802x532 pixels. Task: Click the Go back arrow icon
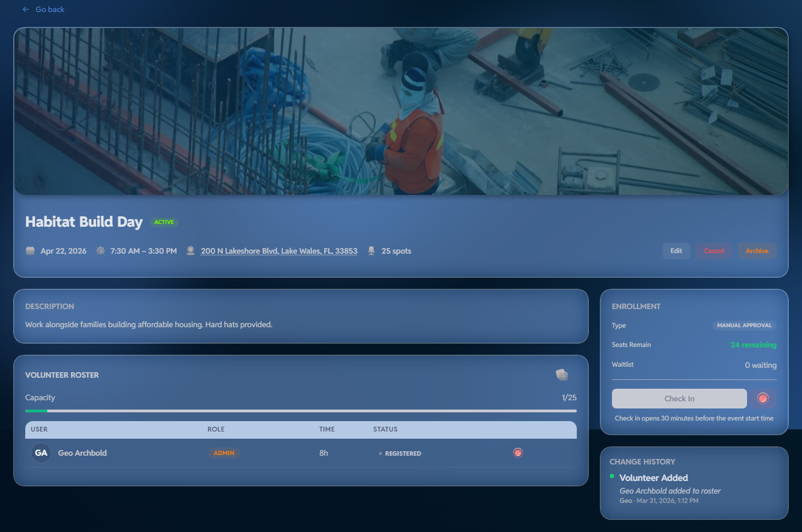tap(25, 9)
